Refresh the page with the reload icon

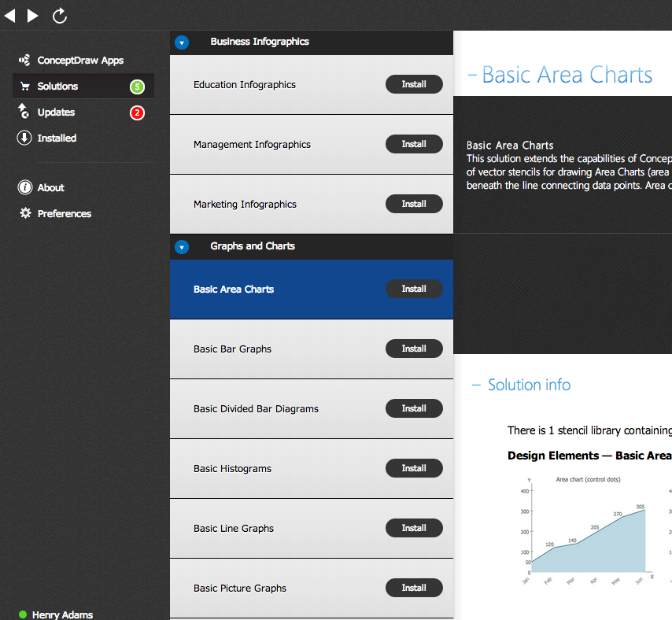click(x=60, y=16)
